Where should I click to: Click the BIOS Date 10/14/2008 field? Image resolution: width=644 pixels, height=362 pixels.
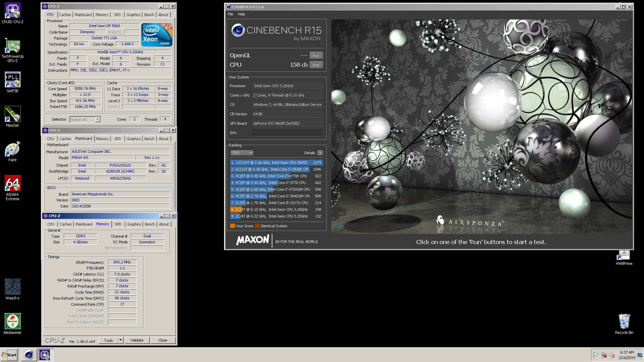click(120, 206)
